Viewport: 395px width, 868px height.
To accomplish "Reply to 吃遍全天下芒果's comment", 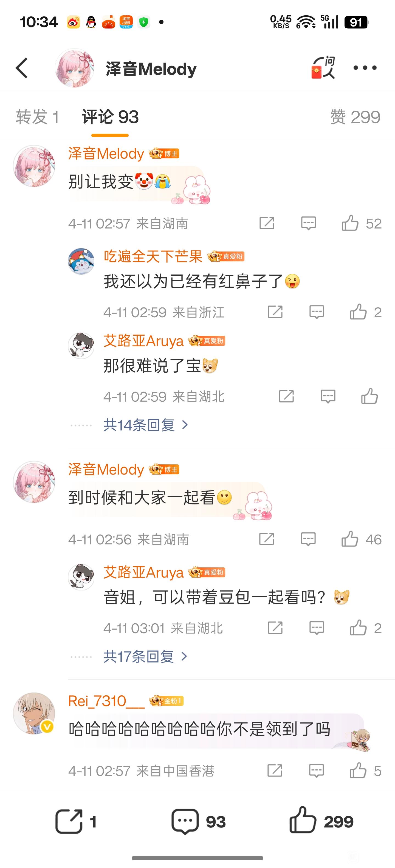I will (317, 312).
